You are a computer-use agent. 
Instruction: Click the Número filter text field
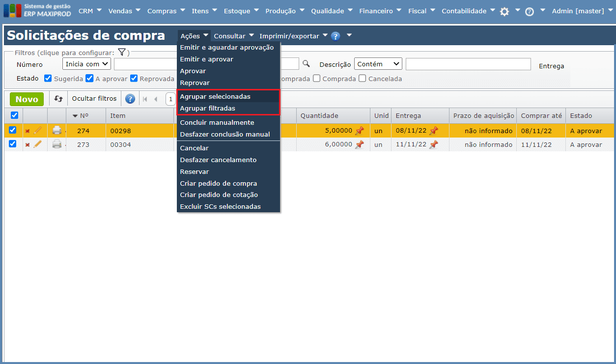click(145, 64)
